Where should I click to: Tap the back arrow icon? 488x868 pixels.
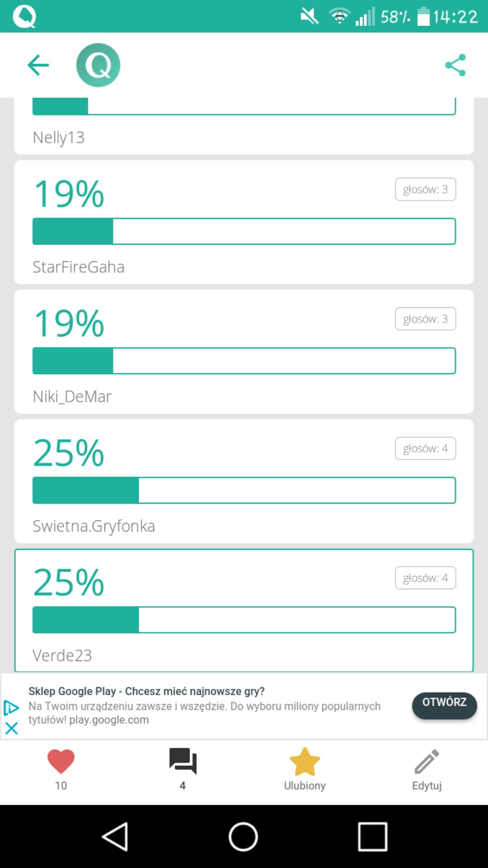pyautogui.click(x=38, y=65)
